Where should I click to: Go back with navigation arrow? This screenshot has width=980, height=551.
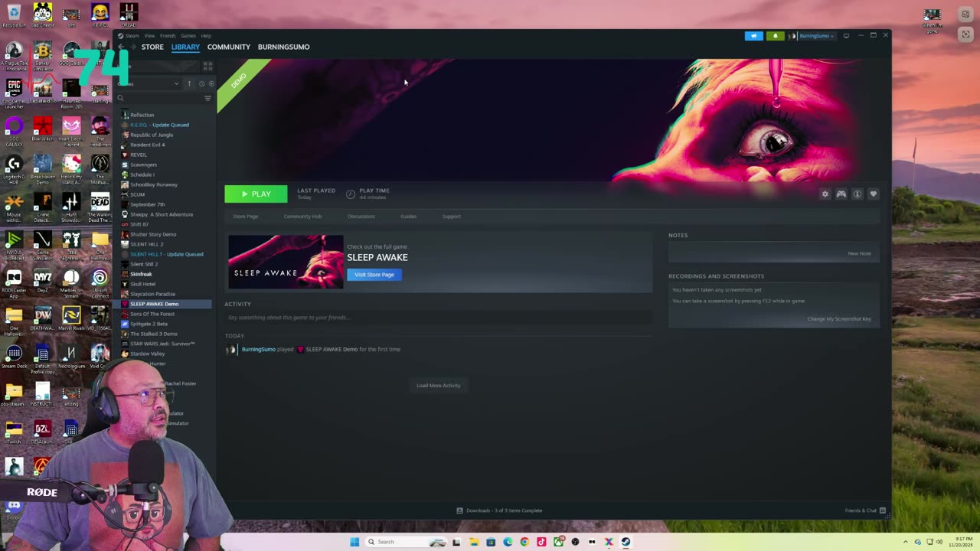click(x=121, y=47)
